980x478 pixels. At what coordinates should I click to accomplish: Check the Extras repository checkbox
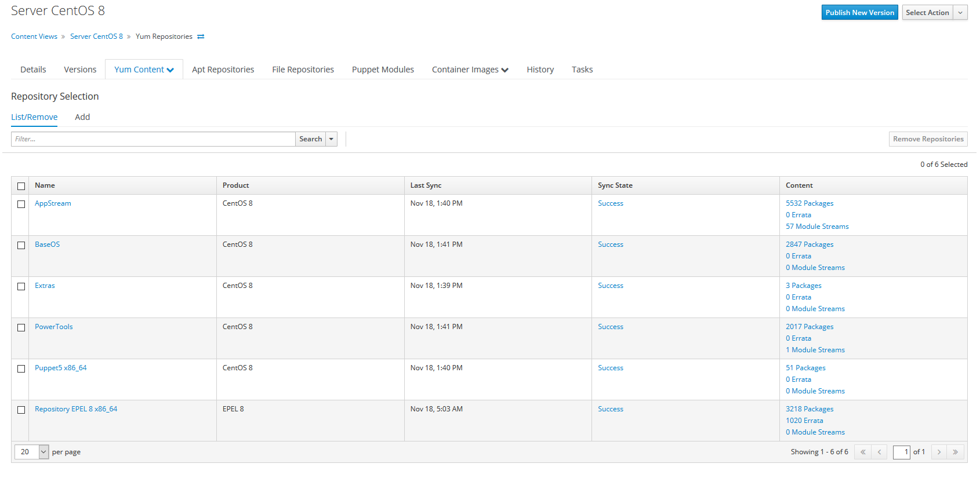[21, 286]
